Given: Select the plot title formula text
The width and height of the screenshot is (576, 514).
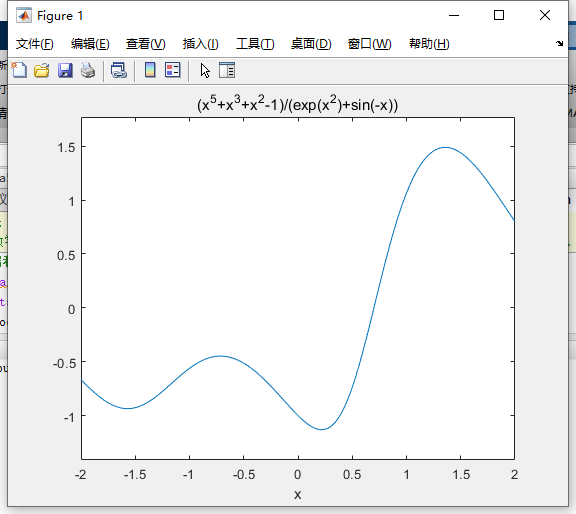Looking at the screenshot, I should point(298,104).
